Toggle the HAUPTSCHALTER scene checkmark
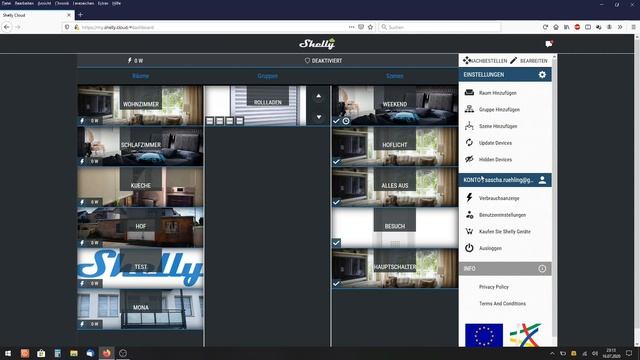The image size is (640, 360). click(336, 283)
